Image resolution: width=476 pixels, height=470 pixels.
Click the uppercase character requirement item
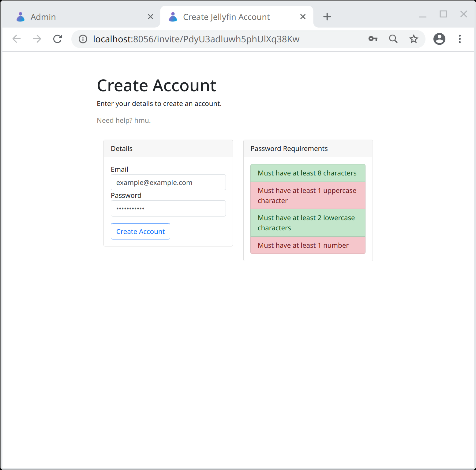(x=308, y=195)
